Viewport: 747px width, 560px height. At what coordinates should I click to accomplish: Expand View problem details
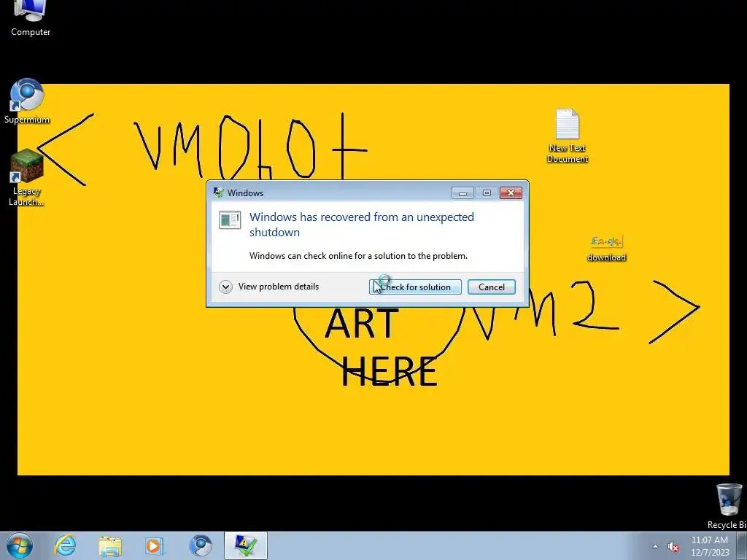point(269,287)
